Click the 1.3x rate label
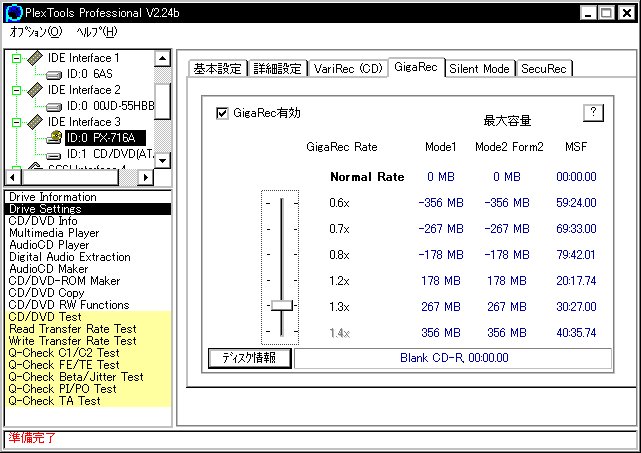641x453 pixels. click(x=339, y=307)
